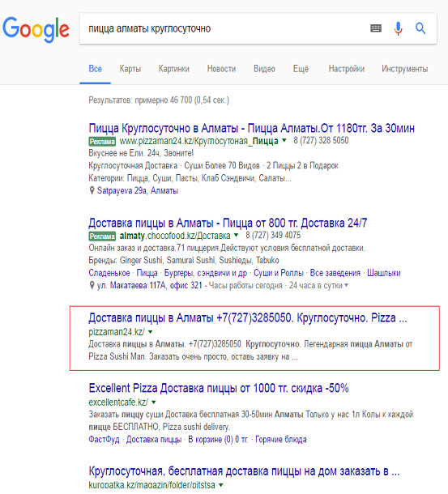Open the ФастФуд sitelink
The image size is (448, 494).
click(104, 439)
